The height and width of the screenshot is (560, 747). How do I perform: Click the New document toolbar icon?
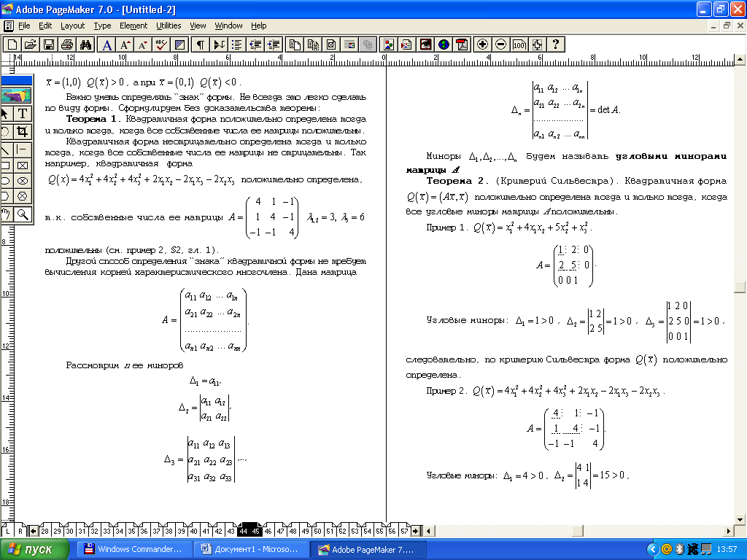pos(12,44)
